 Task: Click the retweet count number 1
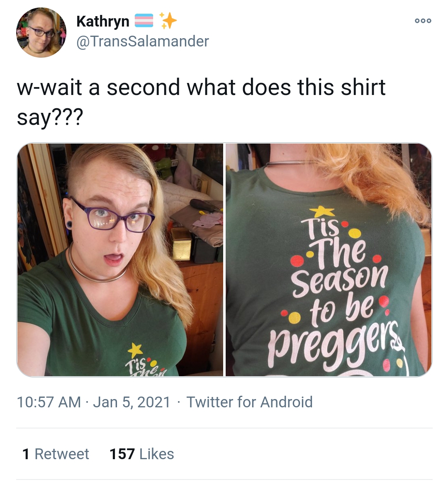coord(26,454)
